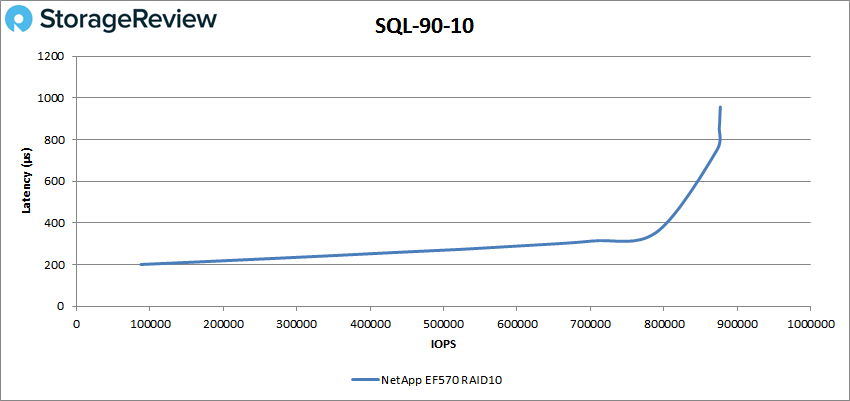Click the starting point of the blue curve
This screenshot has height=401, width=850.
pos(141,264)
